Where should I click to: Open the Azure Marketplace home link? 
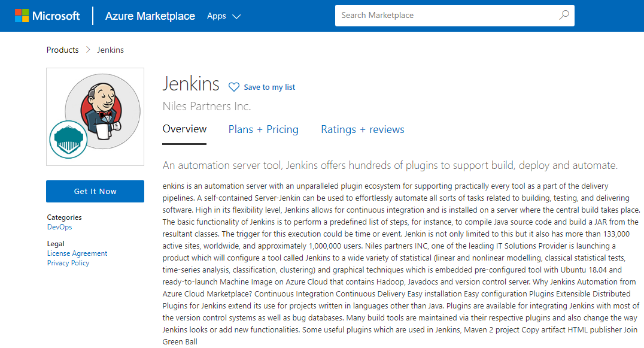coord(150,16)
